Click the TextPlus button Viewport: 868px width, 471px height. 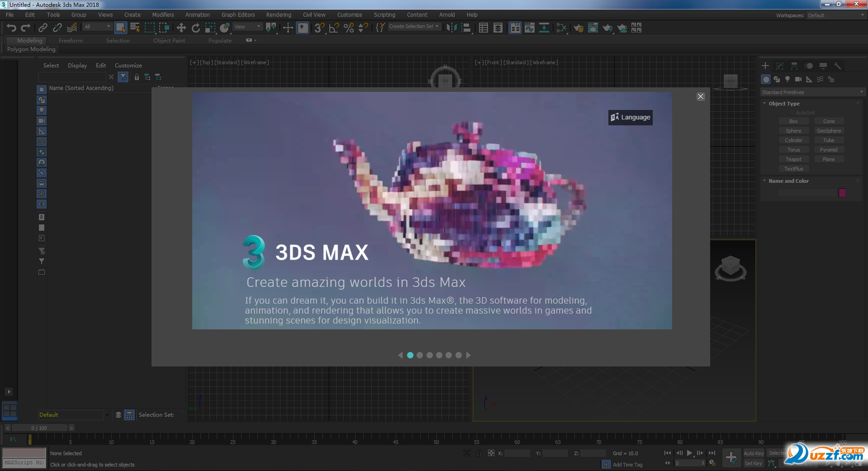(793, 169)
